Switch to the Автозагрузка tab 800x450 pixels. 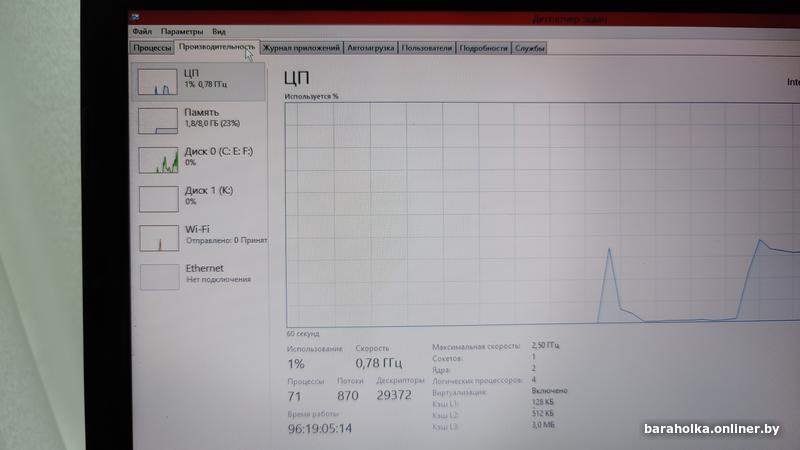(370, 48)
